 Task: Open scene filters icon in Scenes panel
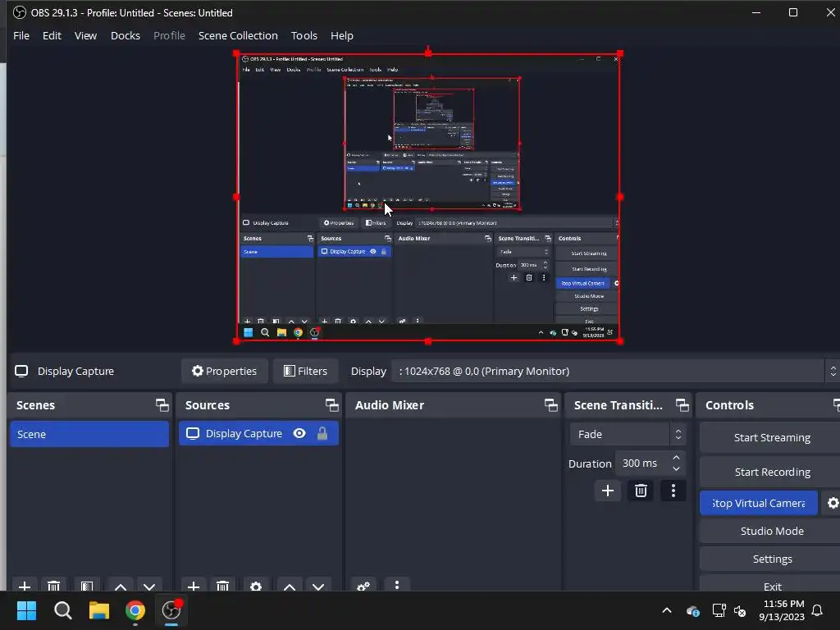point(87,586)
